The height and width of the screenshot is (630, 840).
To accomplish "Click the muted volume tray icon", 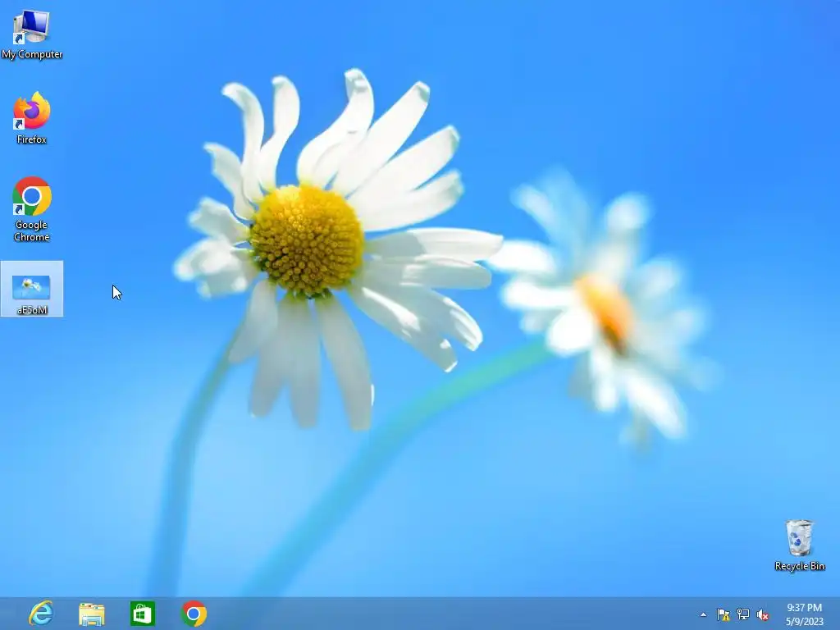I will point(762,614).
